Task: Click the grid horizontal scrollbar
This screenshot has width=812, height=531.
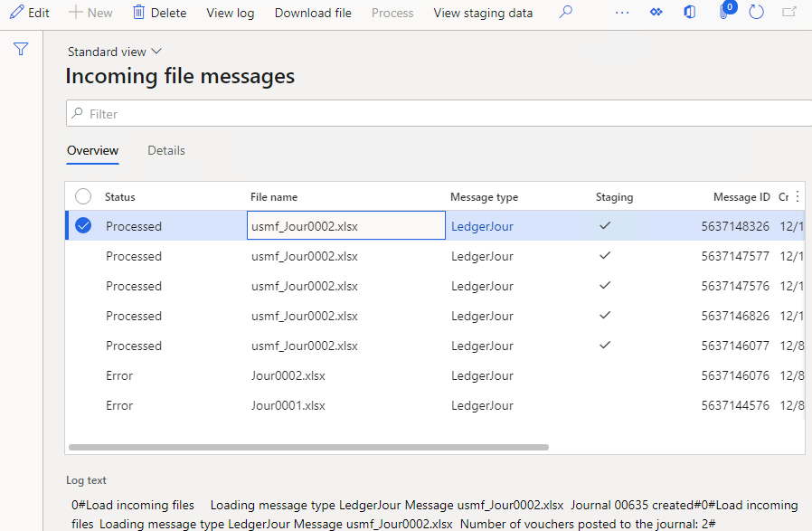Action: click(308, 447)
